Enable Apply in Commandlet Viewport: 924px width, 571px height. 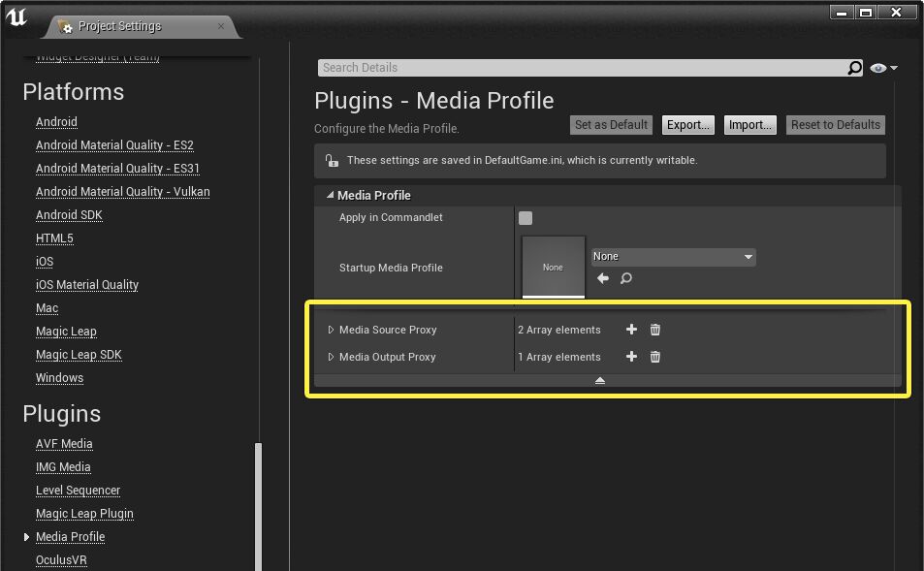[525, 218]
